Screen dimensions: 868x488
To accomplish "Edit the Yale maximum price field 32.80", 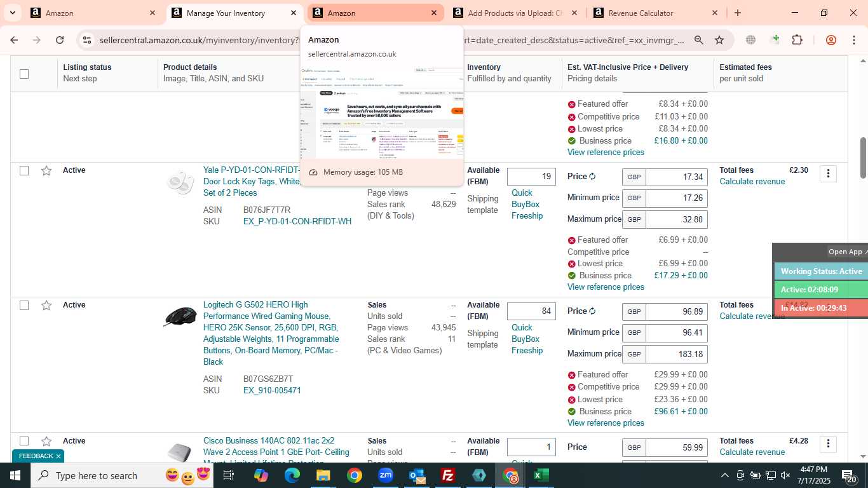I will coord(676,220).
